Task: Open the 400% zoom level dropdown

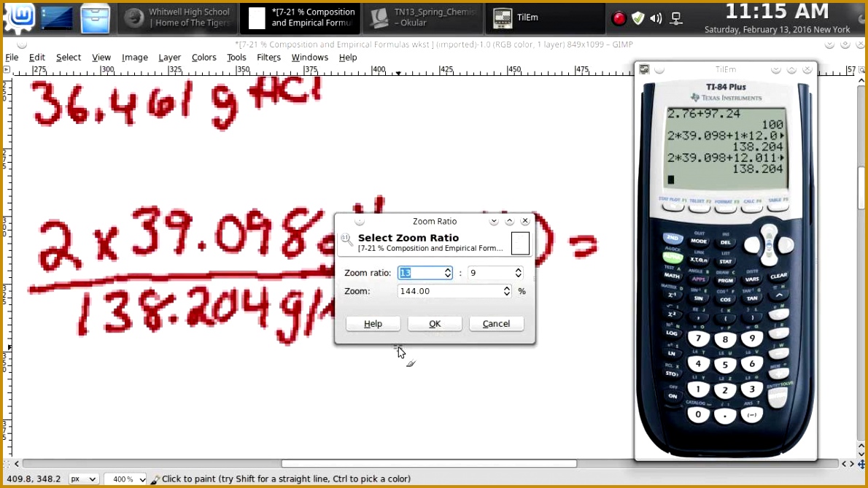Action: 125,479
